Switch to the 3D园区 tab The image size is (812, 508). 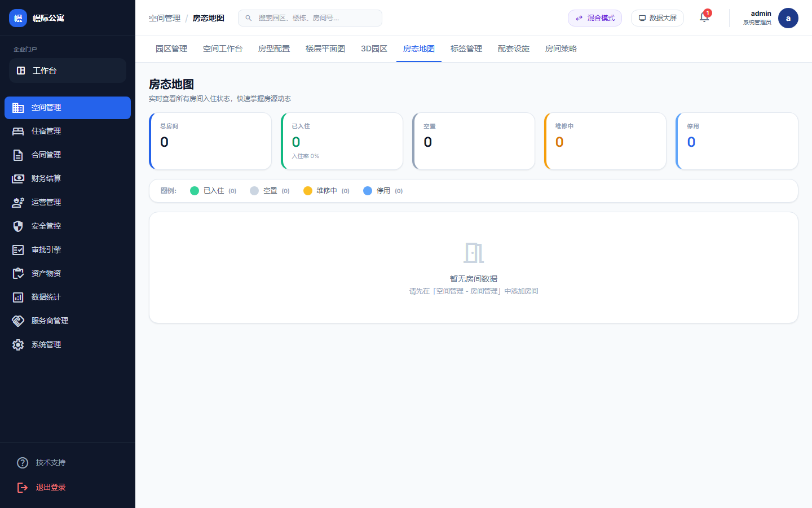tap(374, 49)
